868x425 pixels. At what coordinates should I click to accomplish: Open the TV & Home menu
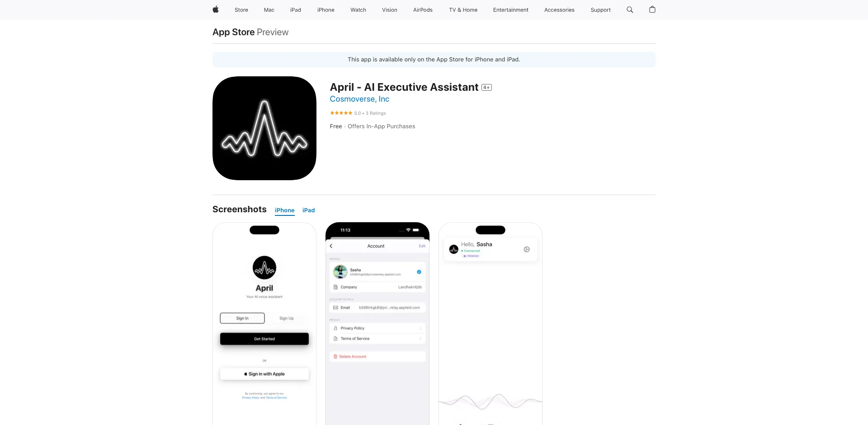[x=463, y=10]
